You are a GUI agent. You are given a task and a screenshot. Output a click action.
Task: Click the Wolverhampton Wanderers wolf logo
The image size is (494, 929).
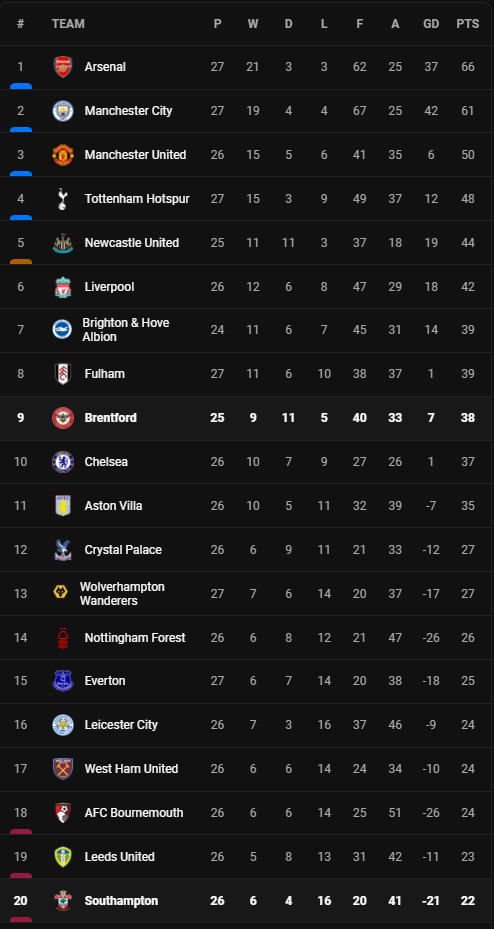click(x=60, y=593)
